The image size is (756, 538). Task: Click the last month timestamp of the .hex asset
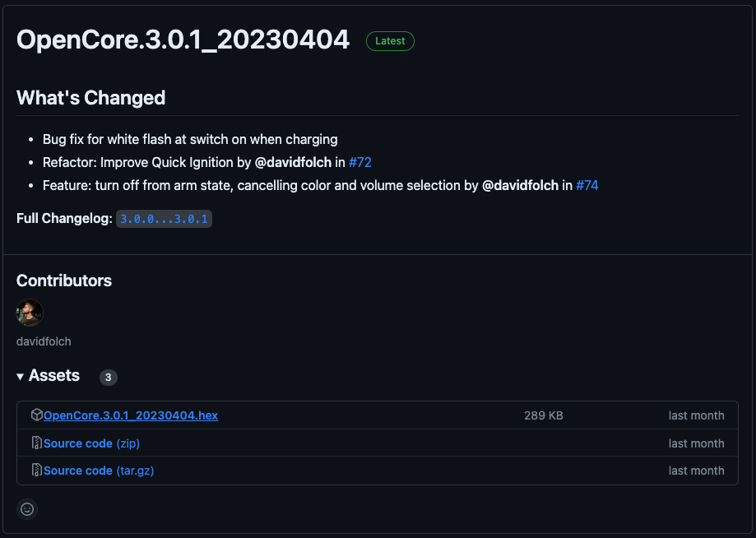click(696, 415)
